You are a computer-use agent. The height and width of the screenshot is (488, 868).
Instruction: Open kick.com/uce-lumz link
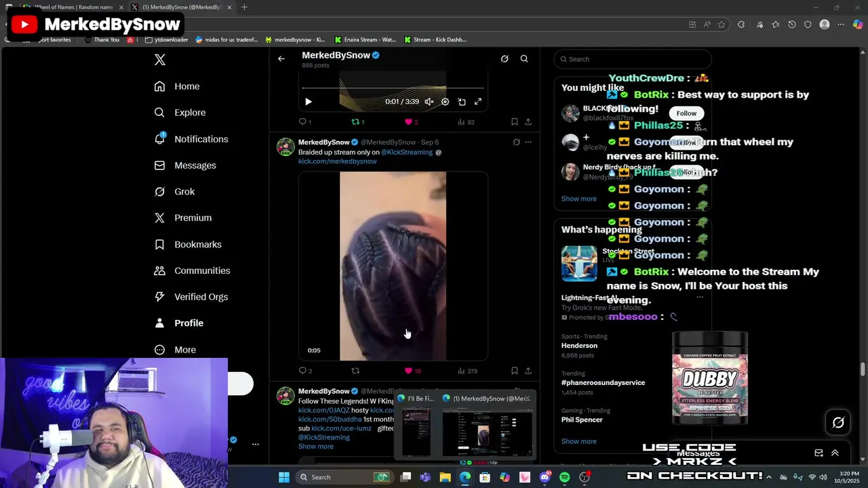pos(342,428)
